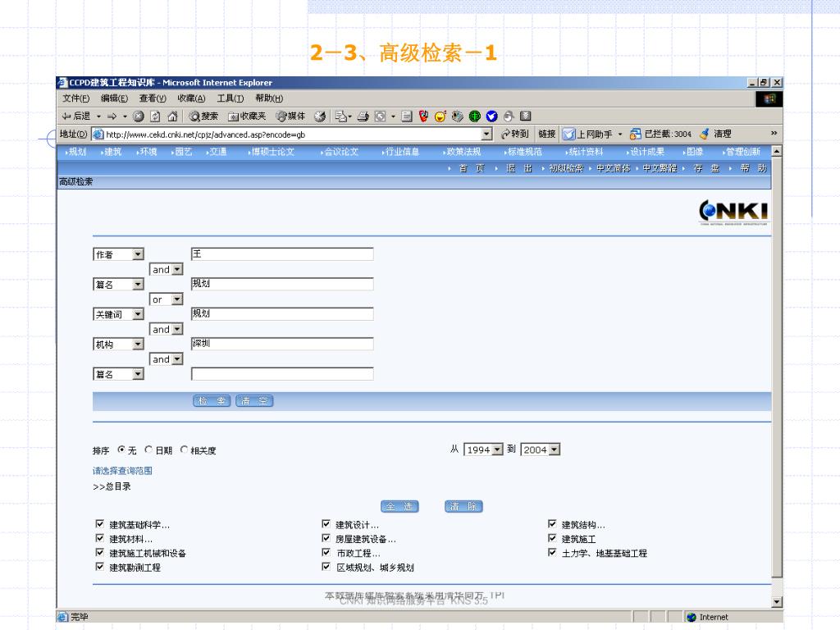The image size is (840, 630).
Task: Click the IE Back (后退) button
Action: coord(76,116)
